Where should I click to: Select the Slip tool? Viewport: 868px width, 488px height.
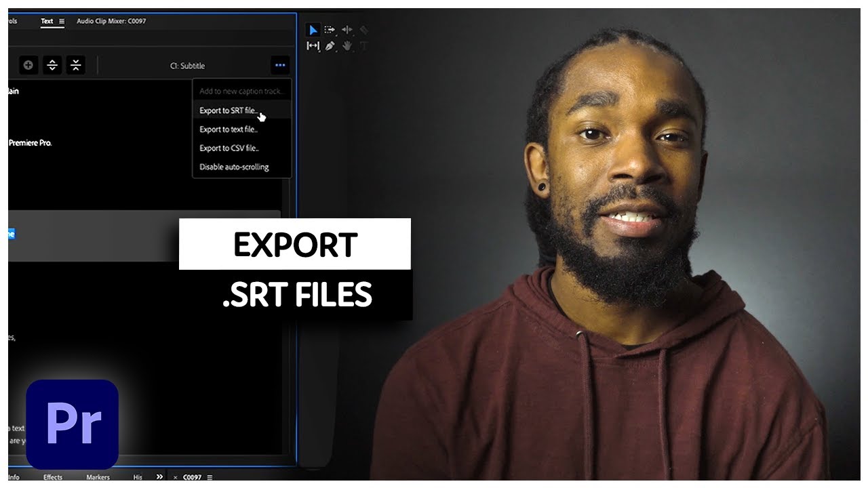[313, 46]
